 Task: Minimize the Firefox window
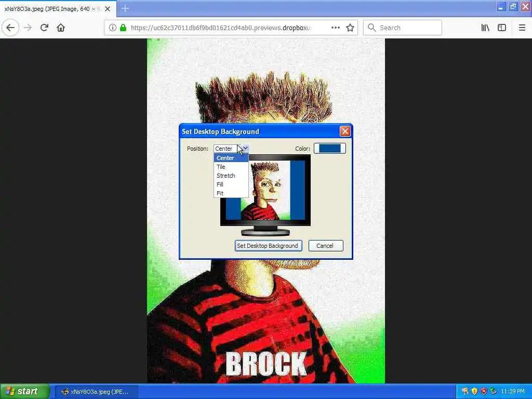(x=501, y=6)
